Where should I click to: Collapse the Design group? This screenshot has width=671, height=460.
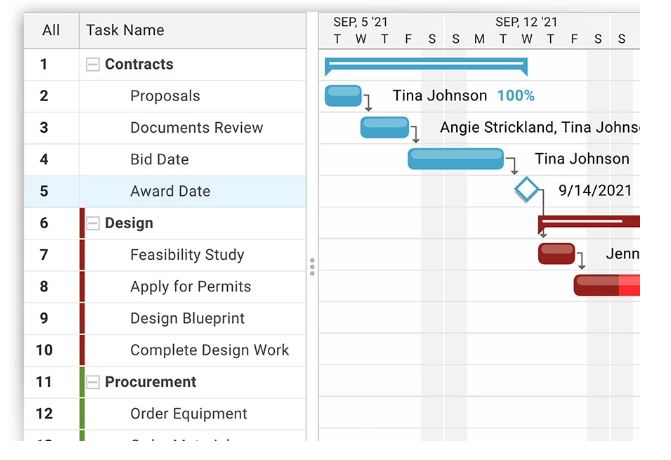93,223
